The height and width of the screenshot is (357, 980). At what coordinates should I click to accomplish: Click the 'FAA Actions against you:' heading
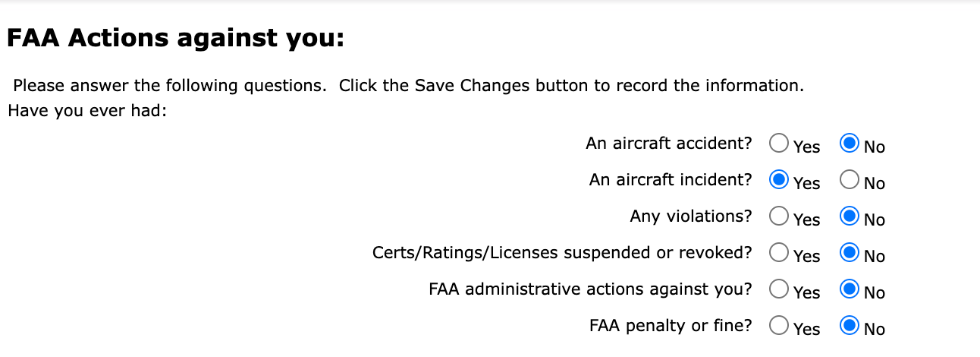tap(175, 38)
